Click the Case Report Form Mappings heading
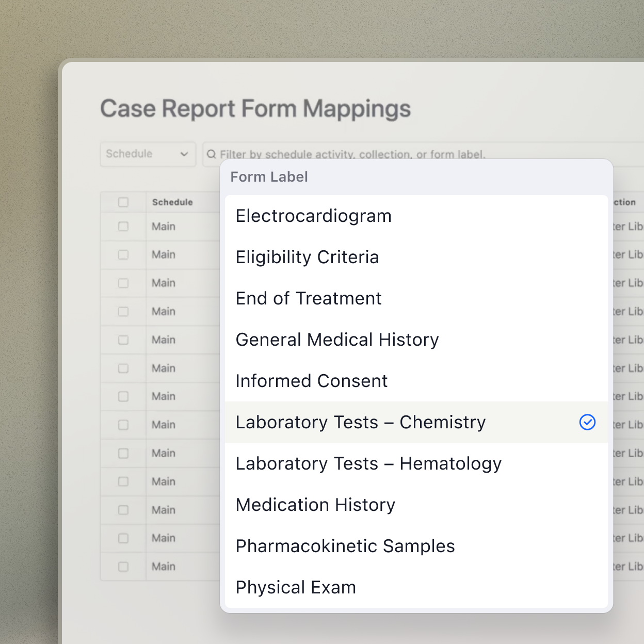Screen dimensions: 644x644 point(255,108)
